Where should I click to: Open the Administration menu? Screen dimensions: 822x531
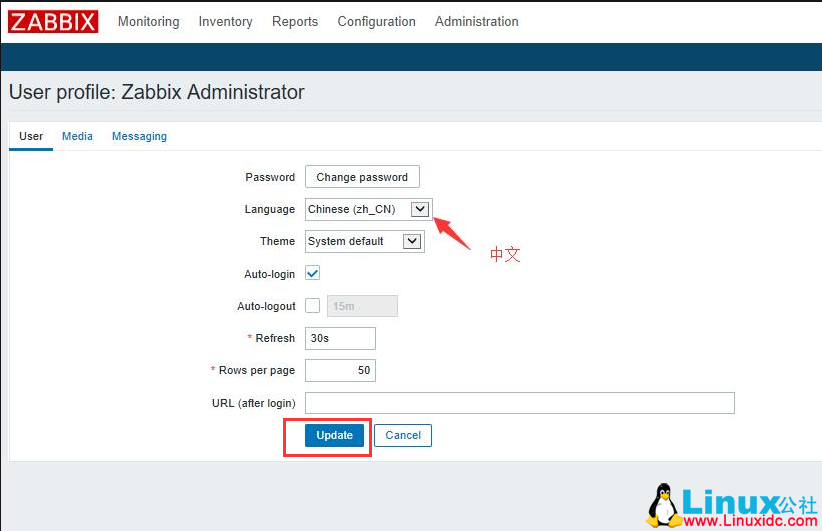(x=477, y=21)
